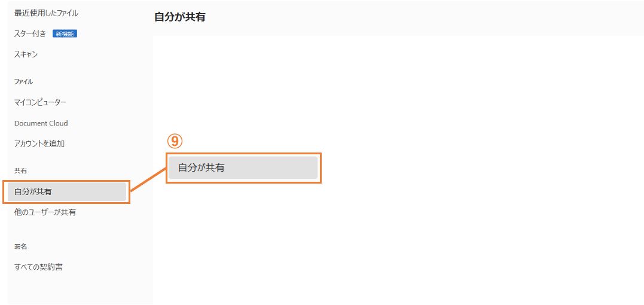Click the enlarged 自分が共有 callout button
The height and width of the screenshot is (305, 644).
[x=243, y=168]
